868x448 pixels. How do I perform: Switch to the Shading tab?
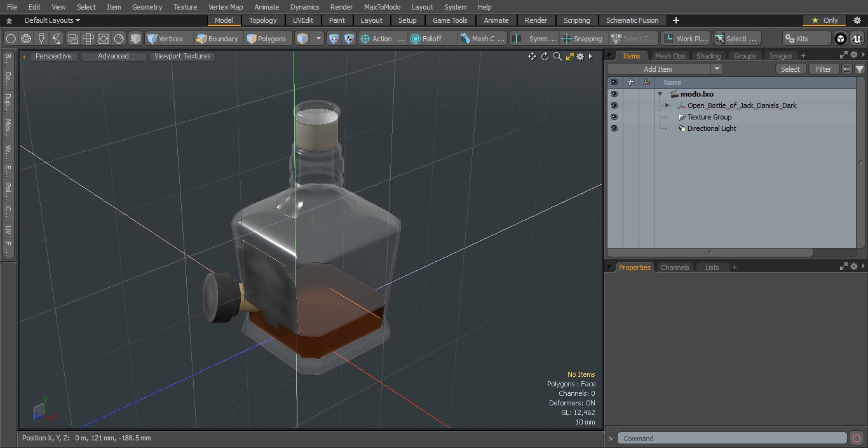(709, 56)
